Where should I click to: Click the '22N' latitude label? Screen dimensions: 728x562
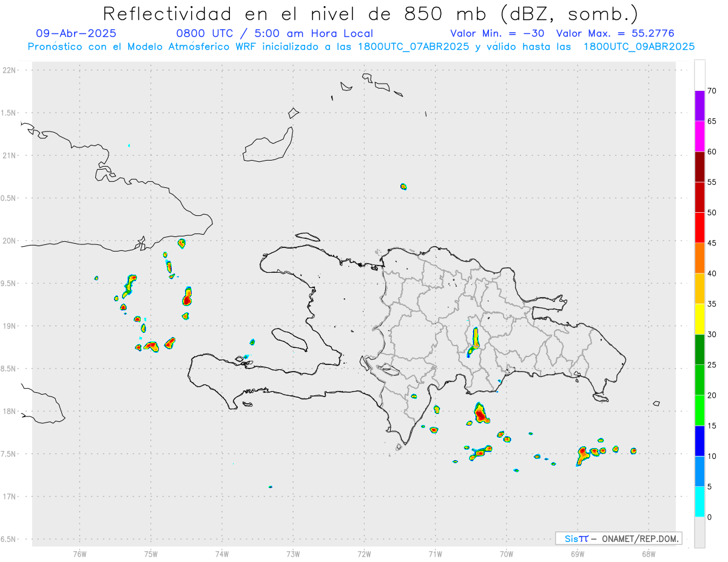click(x=10, y=70)
